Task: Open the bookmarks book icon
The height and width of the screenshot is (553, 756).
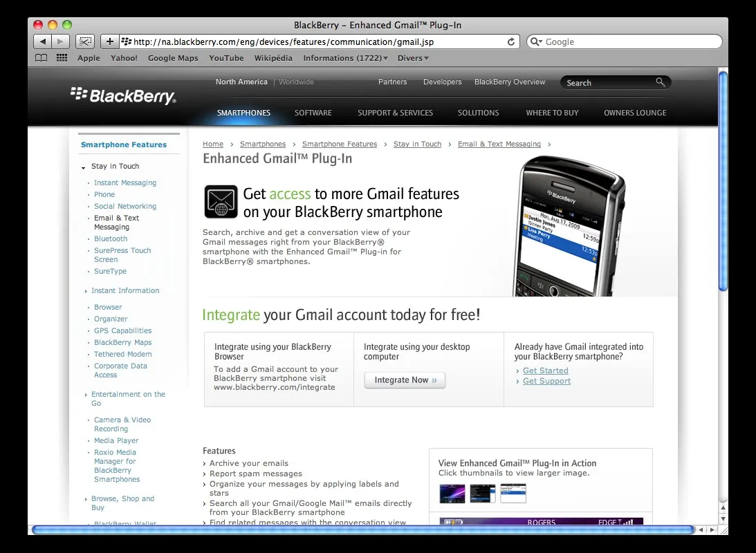Action: [x=42, y=58]
